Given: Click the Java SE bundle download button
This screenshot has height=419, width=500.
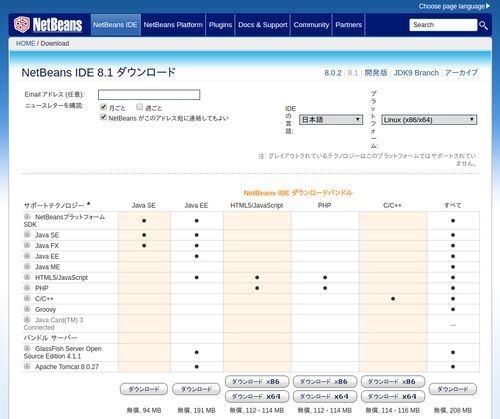Looking at the screenshot, I should (144, 389).
